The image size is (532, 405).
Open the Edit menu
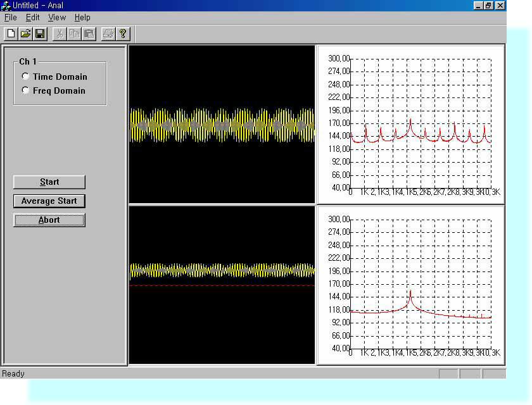point(32,18)
